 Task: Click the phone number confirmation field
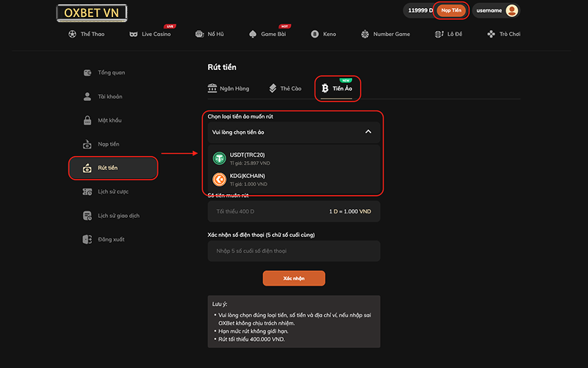[294, 251]
